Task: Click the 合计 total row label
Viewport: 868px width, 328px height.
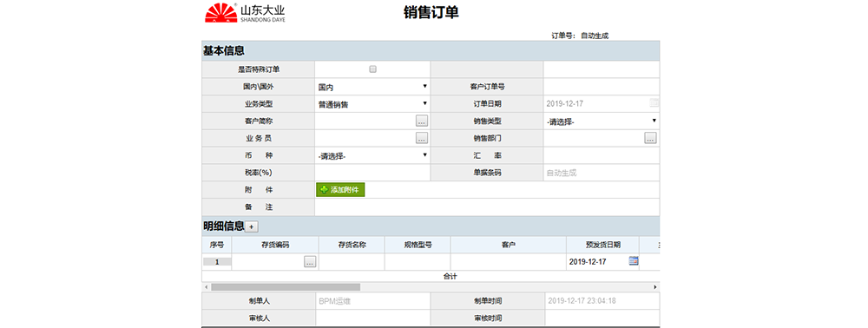Action: click(x=450, y=277)
